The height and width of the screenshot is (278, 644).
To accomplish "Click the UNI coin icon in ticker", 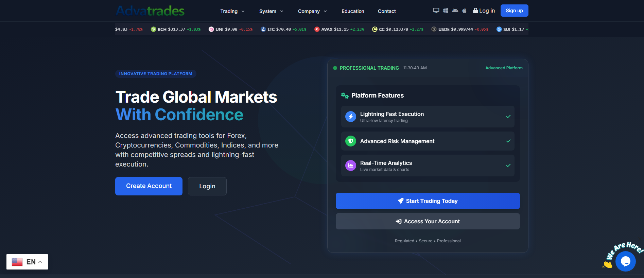I will click(211, 29).
